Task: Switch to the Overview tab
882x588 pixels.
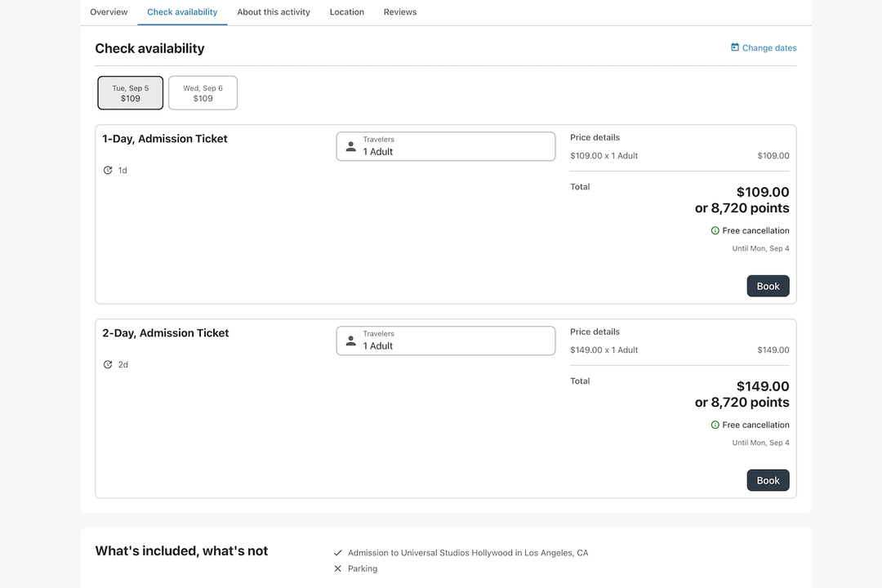Action: click(109, 12)
